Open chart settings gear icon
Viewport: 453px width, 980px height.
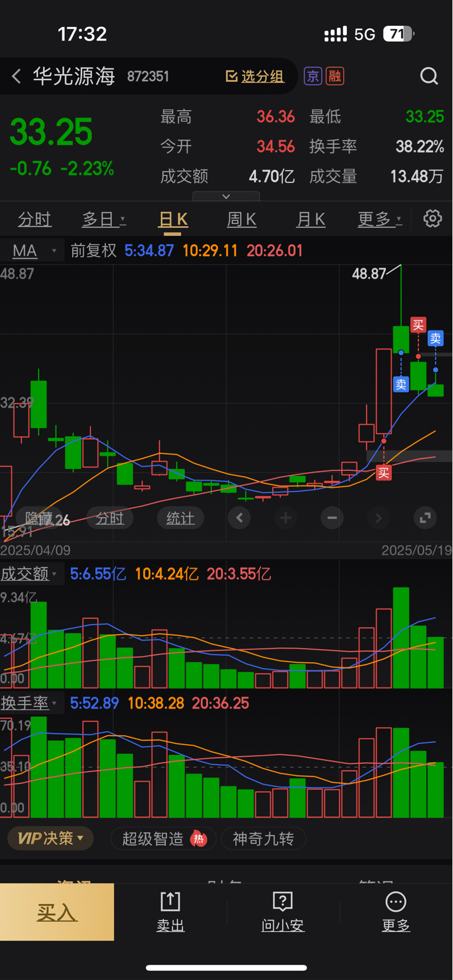pyautogui.click(x=432, y=218)
